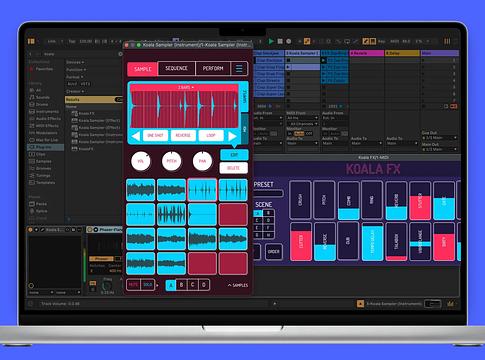Open Favorites collection in the browser
The image size is (485, 360).
[x=41, y=69]
